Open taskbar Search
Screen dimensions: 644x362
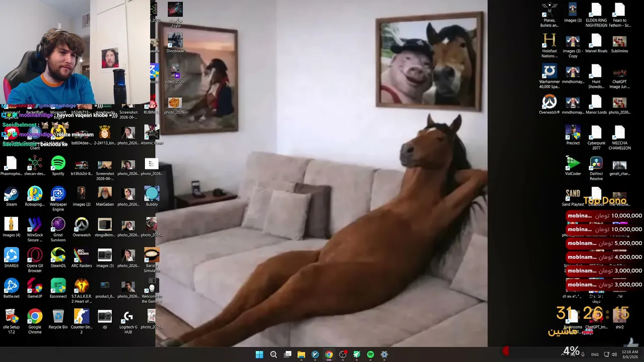point(273,354)
